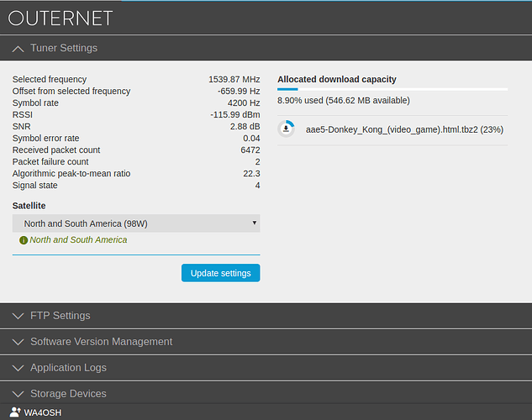Click the green satellite info icon
The width and height of the screenshot is (532, 420).
(24, 240)
